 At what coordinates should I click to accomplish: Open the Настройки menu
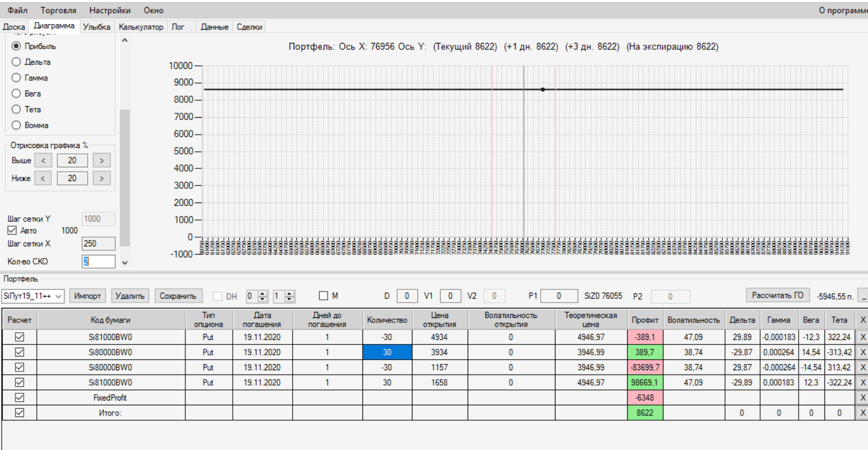pos(110,10)
